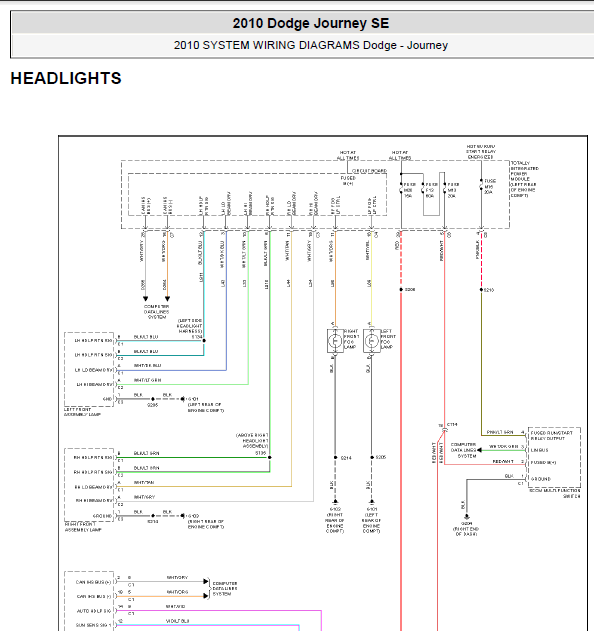
Task: Click the 'WHT/VIO' wire label
Action: [x=175, y=606]
